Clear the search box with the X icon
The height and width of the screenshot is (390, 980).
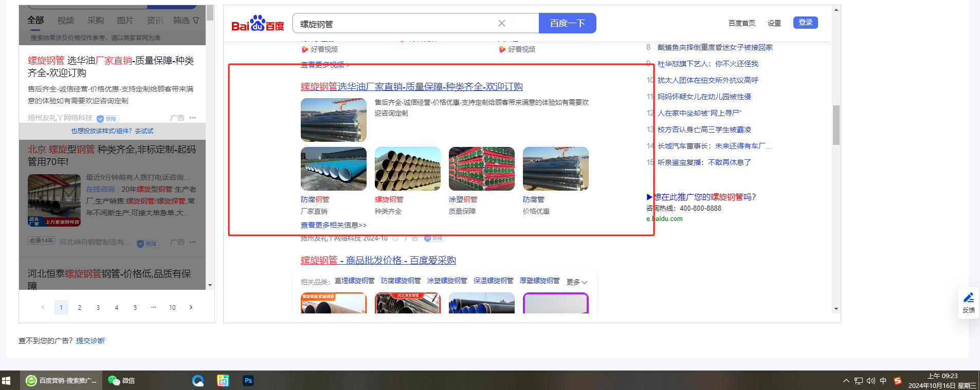pos(502,23)
